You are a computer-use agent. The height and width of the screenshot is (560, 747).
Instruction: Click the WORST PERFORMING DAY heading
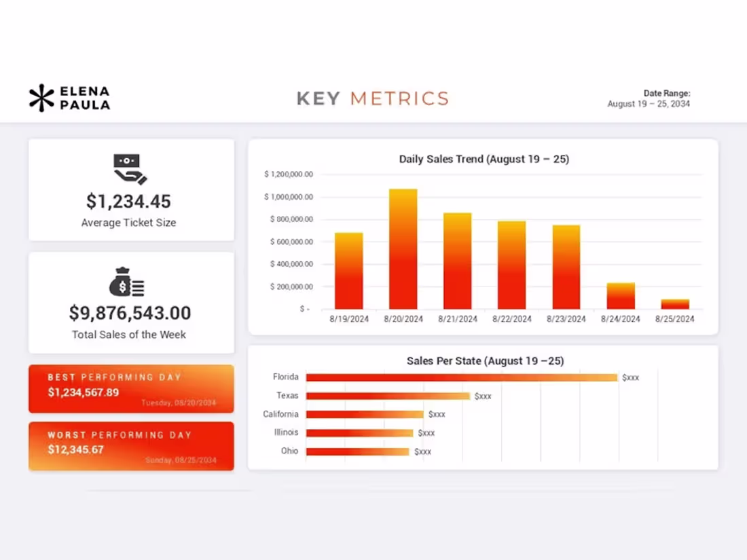click(120, 434)
